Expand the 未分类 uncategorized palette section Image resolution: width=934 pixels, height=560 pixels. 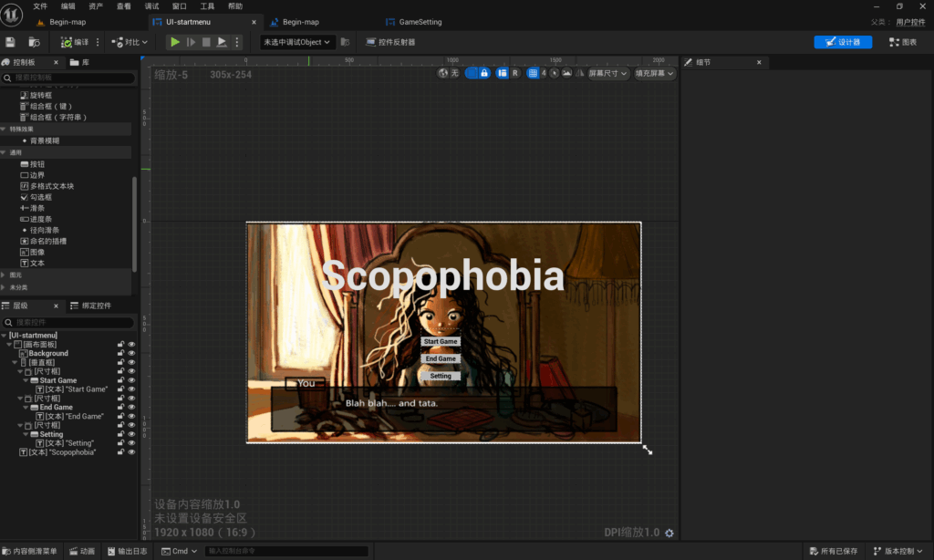pos(4,287)
